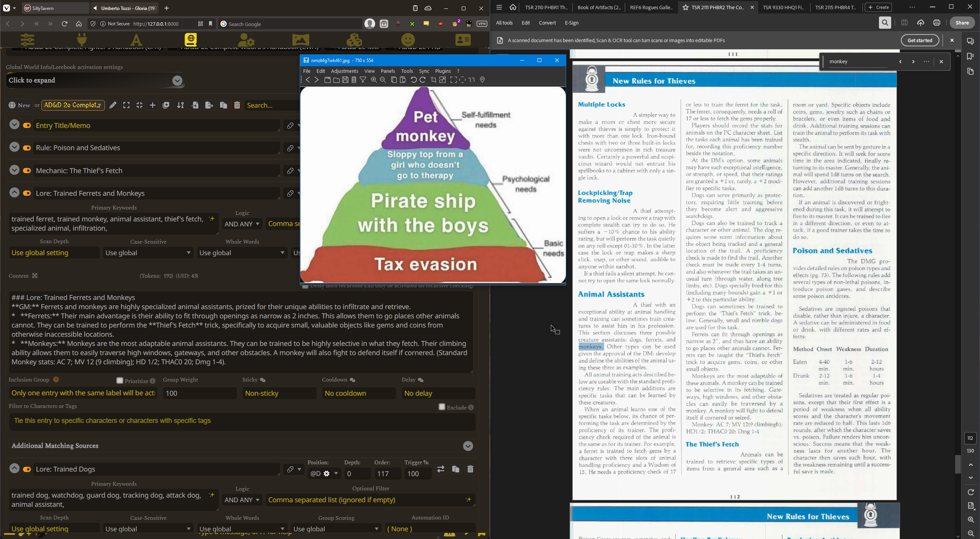The width and height of the screenshot is (980, 539).
Task: Expand Additional Matching Sources section
Action: (242, 446)
